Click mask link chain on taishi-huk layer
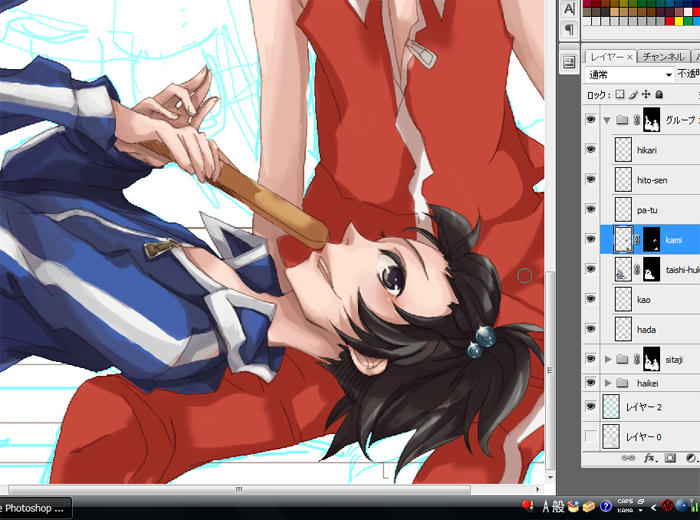Viewport: 700px width, 520px height. (638, 270)
